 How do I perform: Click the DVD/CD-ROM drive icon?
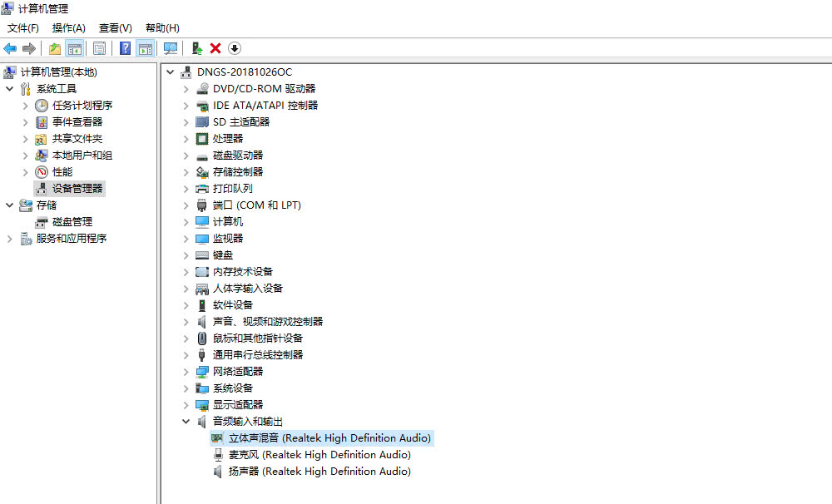pos(202,89)
